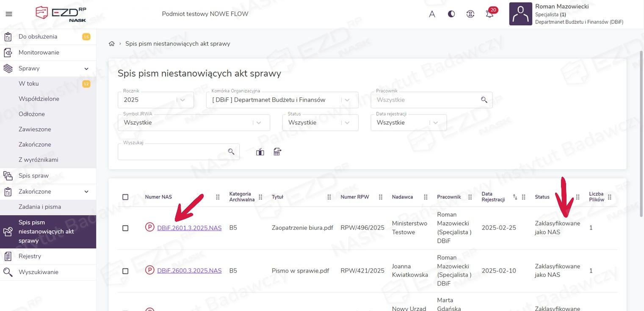Open the Rocznik 2025 dropdown
Image resolution: width=644 pixels, height=311 pixels.
[155, 100]
